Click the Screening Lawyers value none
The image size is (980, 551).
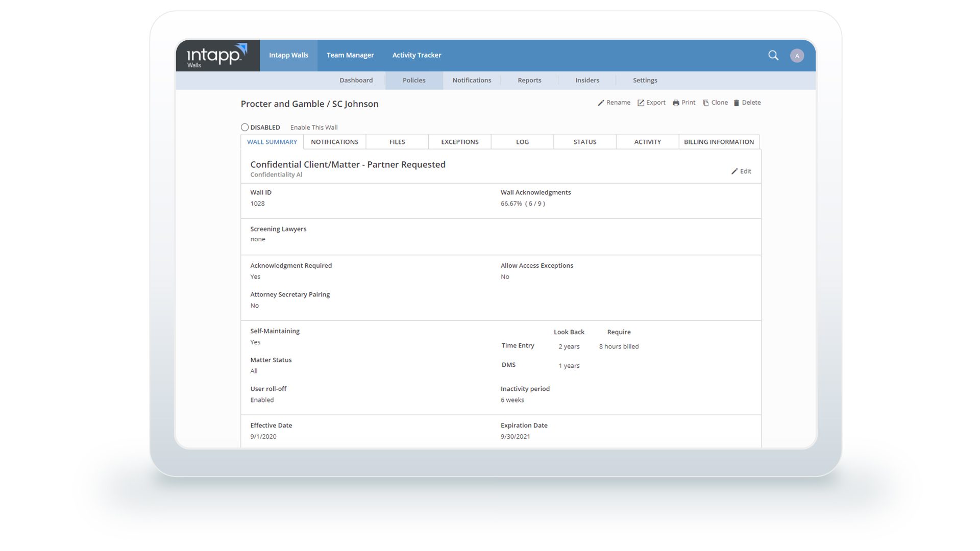tap(258, 239)
